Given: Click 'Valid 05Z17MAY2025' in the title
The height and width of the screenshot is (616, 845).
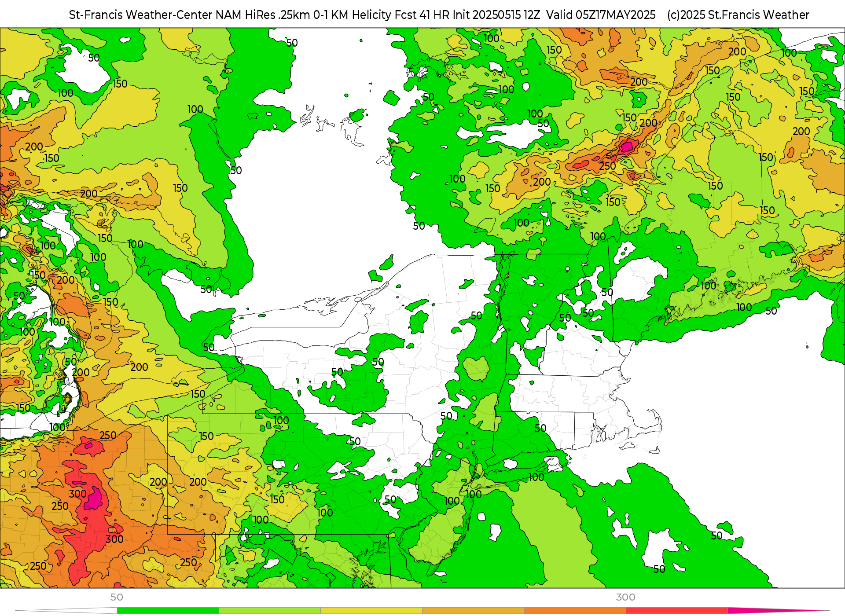Looking at the screenshot, I should tap(601, 15).
